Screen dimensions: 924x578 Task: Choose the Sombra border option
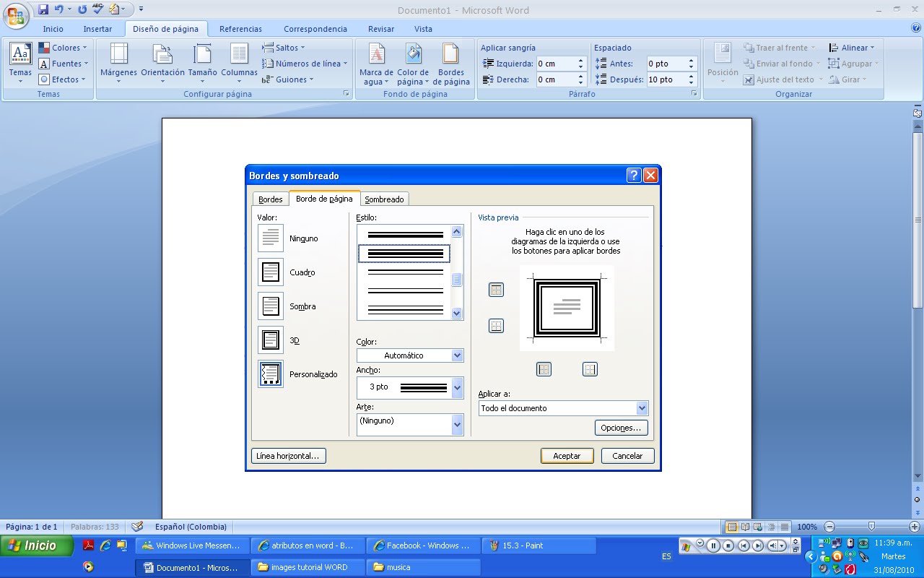270,306
